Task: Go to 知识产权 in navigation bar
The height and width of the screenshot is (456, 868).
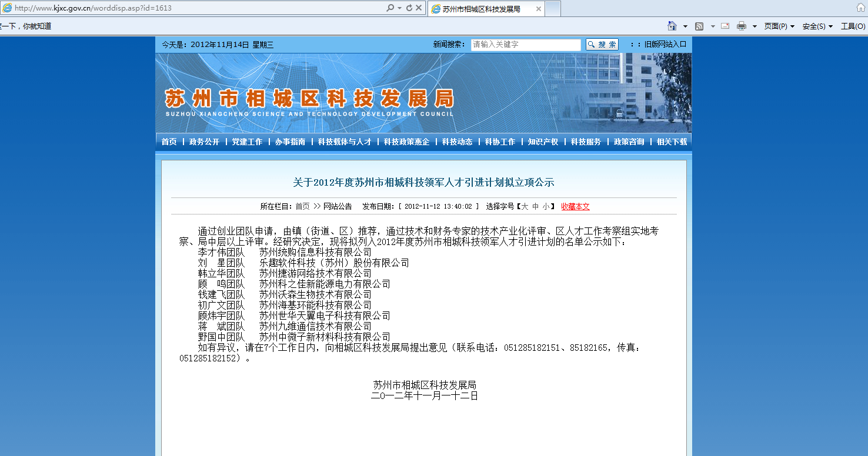Action: (543, 142)
